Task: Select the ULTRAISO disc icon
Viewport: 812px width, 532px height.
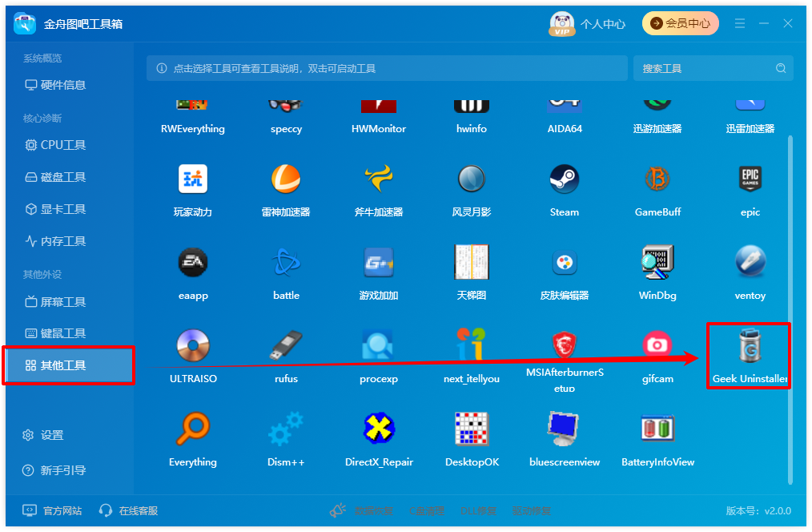Action: tap(193, 345)
